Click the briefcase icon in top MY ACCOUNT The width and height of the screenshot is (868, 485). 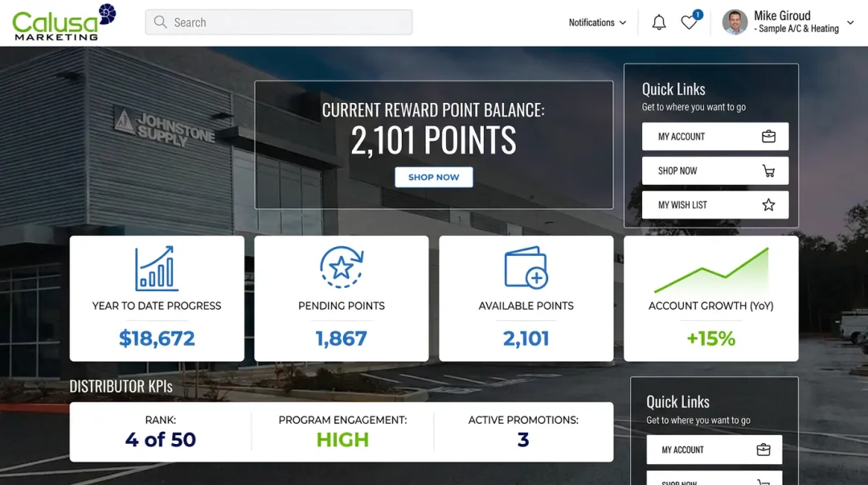click(768, 137)
